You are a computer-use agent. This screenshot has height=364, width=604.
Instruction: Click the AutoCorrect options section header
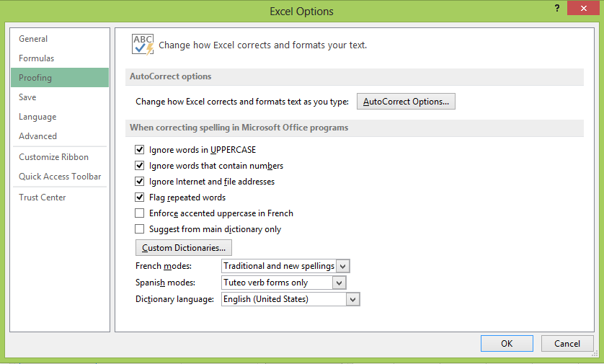point(355,76)
